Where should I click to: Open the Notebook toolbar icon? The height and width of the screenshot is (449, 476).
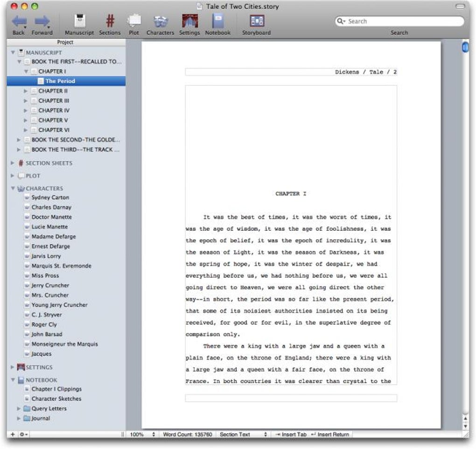[217, 21]
